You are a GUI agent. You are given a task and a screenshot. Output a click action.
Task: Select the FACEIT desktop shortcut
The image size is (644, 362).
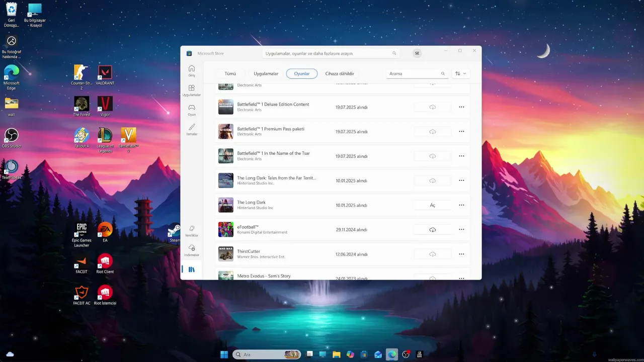82,264
